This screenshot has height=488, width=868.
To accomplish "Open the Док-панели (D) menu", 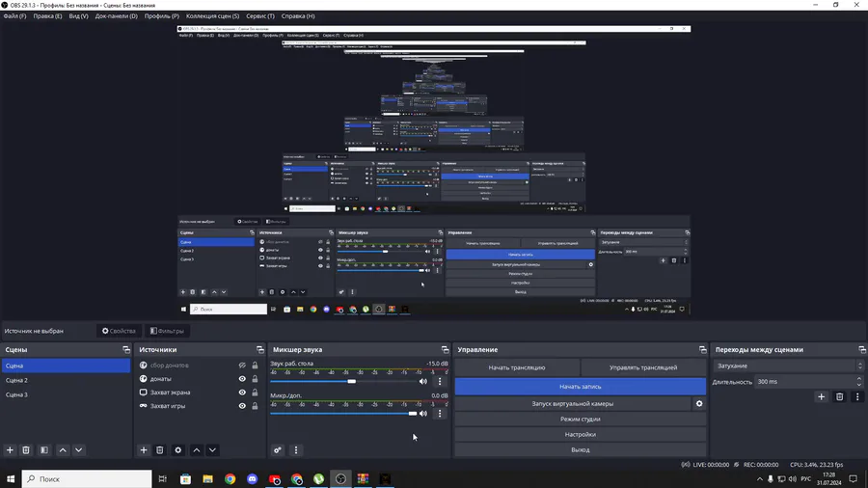I will (117, 16).
